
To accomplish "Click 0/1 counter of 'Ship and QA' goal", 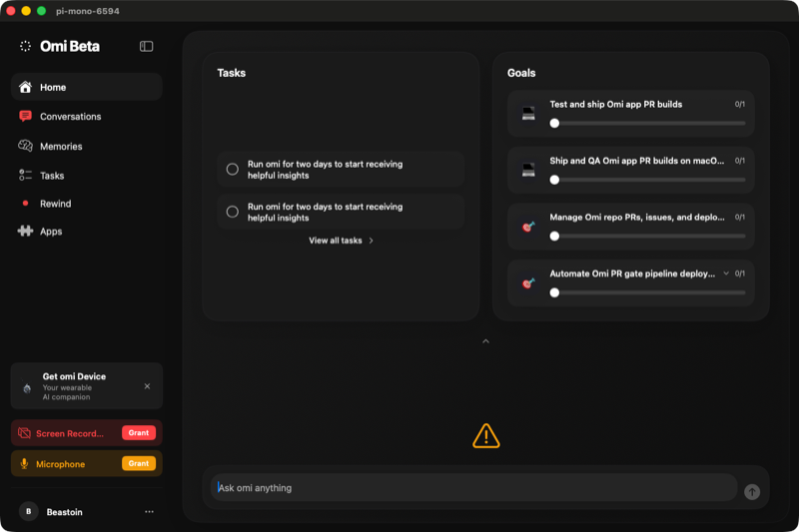I will pyautogui.click(x=739, y=161).
